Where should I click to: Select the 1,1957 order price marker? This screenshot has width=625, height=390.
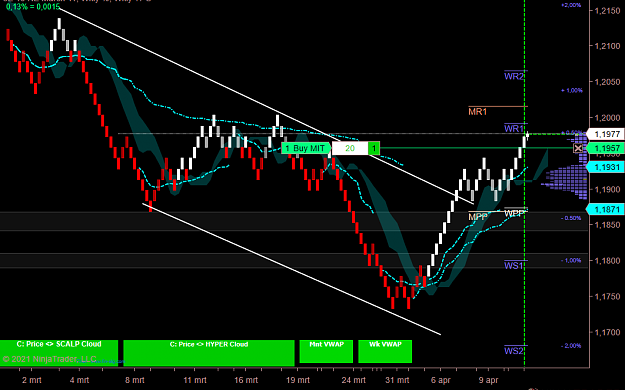[605, 148]
